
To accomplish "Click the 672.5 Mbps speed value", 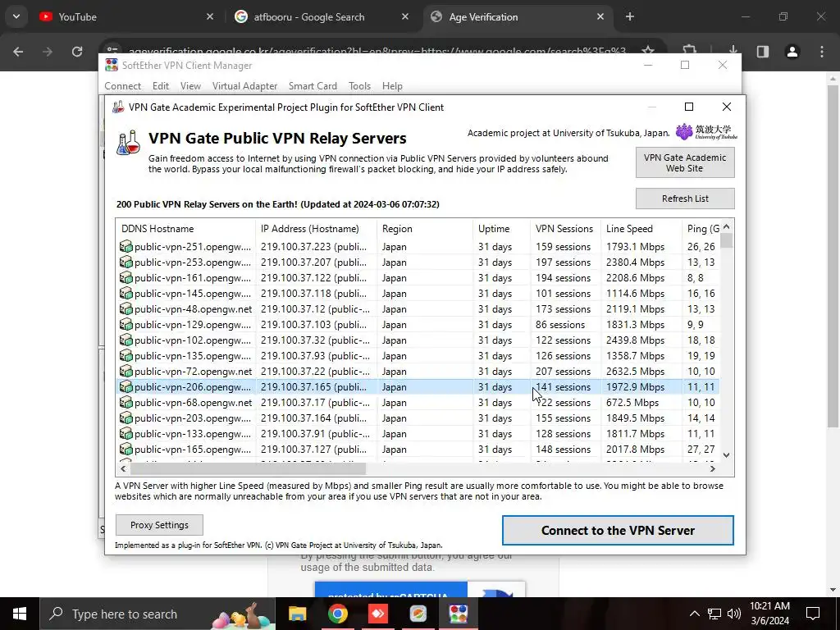I will point(632,402).
